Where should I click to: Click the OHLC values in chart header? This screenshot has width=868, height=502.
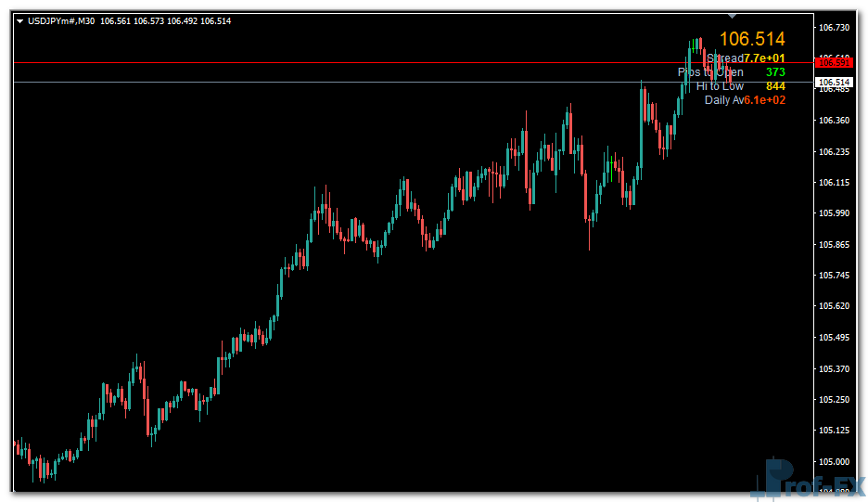click(x=165, y=20)
